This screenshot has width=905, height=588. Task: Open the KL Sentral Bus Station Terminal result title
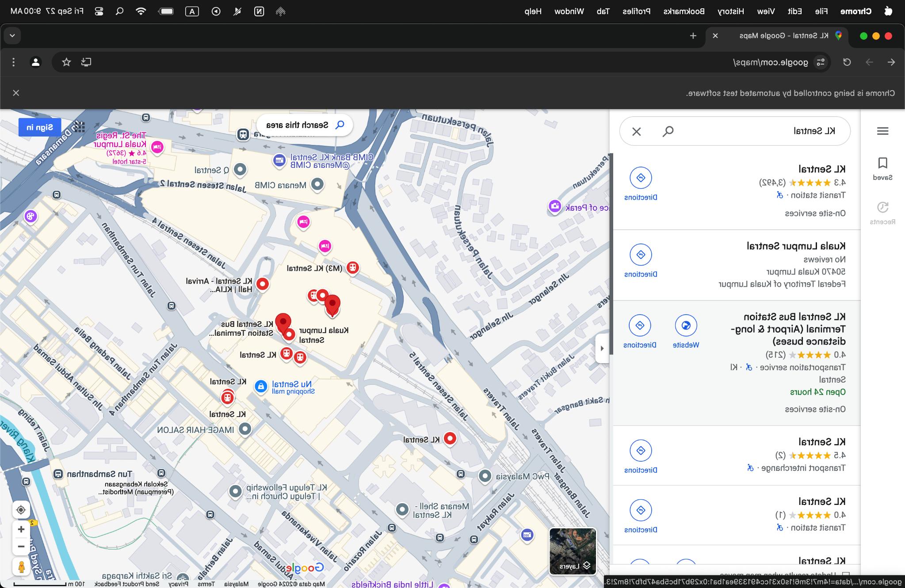(788, 329)
